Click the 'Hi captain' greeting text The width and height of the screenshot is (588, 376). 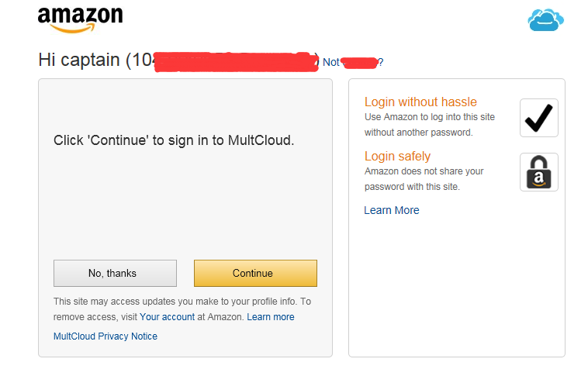[x=80, y=60]
